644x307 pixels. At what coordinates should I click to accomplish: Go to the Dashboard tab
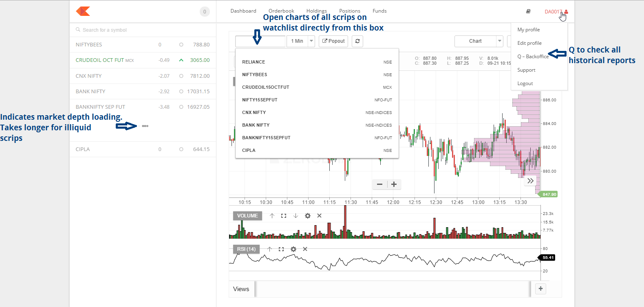[x=243, y=11]
